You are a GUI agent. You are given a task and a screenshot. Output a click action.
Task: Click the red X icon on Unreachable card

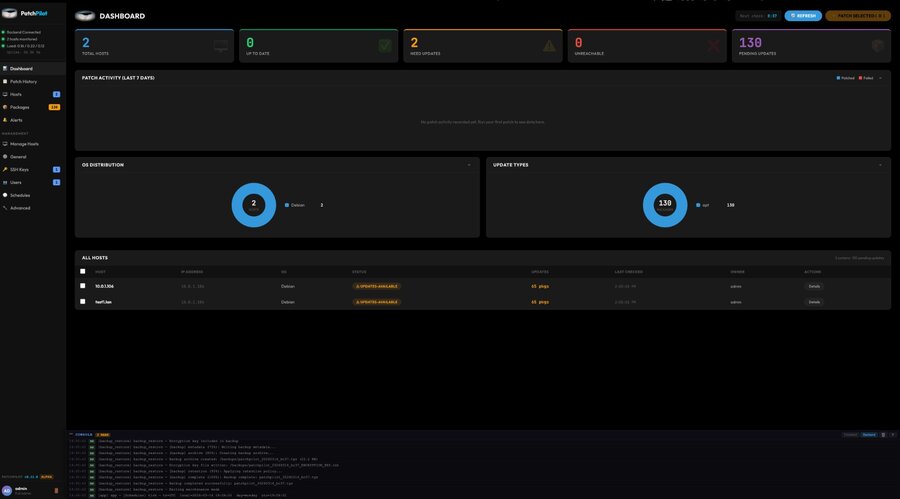click(x=713, y=46)
